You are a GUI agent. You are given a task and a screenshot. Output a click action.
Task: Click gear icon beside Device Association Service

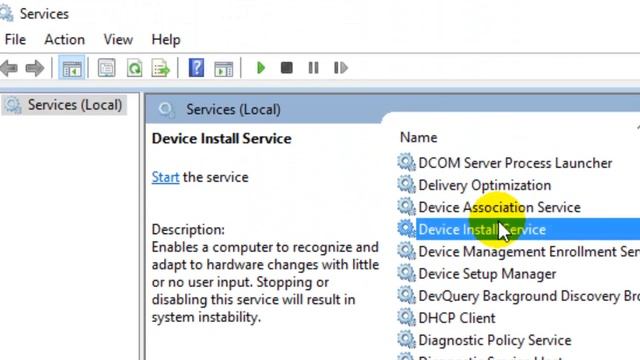pos(407,206)
